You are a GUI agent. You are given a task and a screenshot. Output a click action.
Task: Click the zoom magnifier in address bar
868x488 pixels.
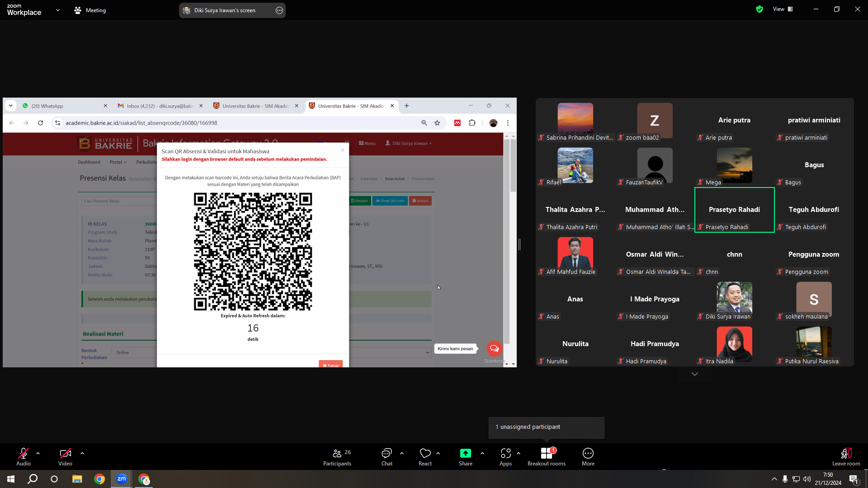pyautogui.click(x=424, y=123)
